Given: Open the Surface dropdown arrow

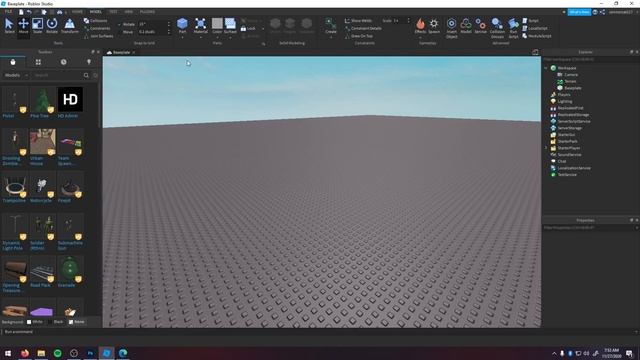Looking at the screenshot, I should click(230, 37).
